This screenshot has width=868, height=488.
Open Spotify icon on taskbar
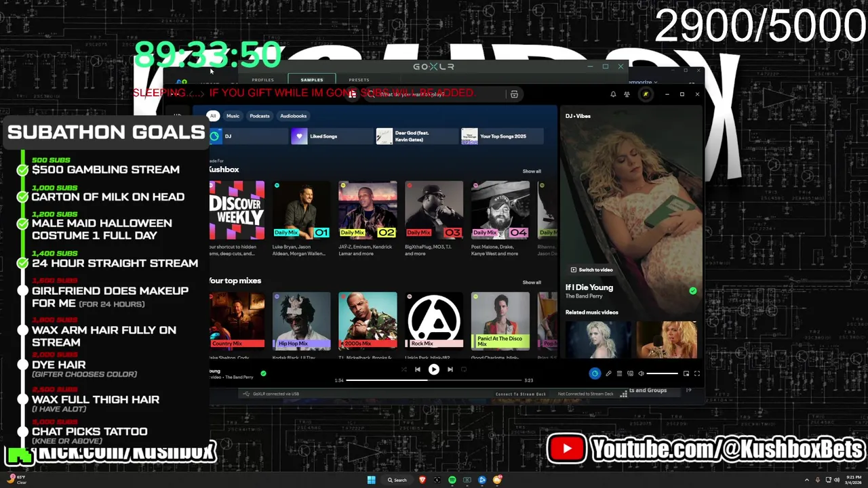click(x=452, y=480)
